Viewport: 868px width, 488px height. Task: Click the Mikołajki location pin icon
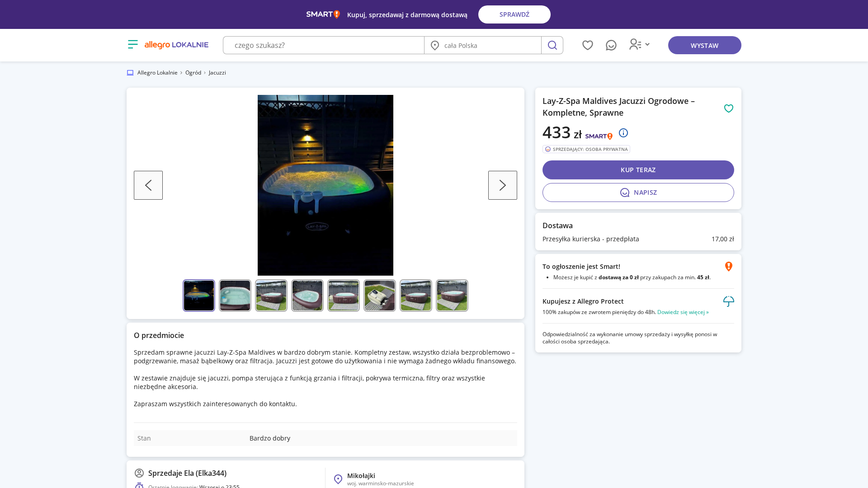click(338, 479)
